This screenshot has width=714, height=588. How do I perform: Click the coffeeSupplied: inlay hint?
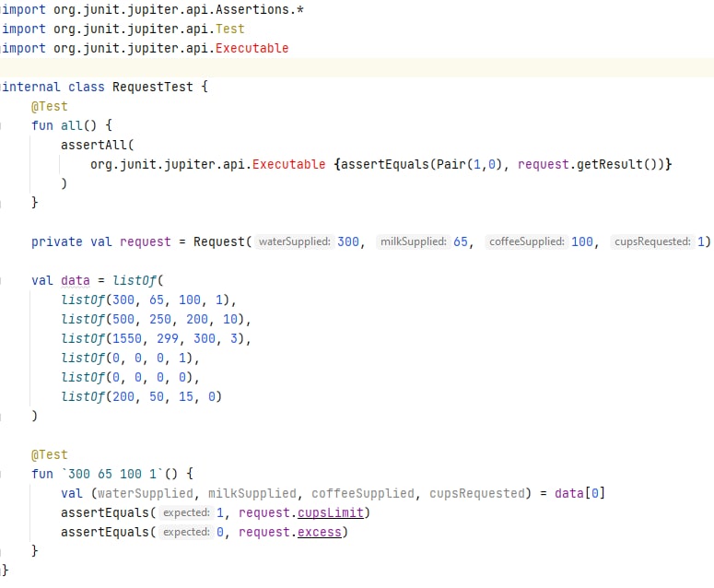[x=527, y=241]
